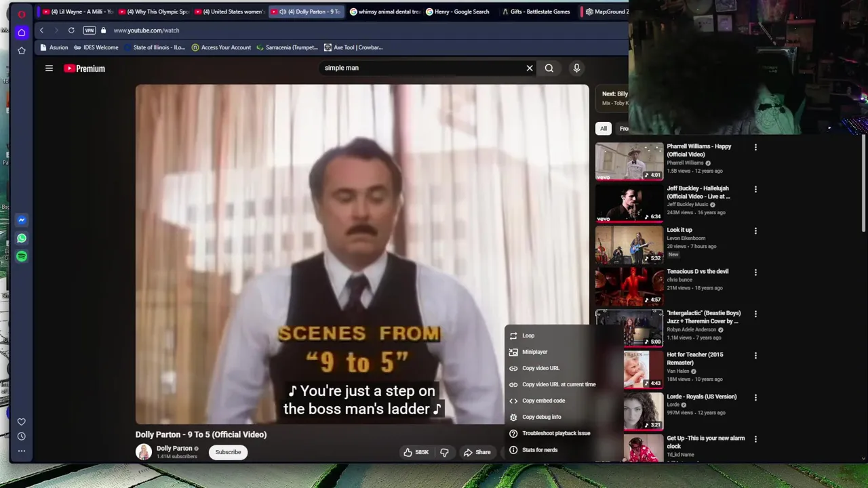The width and height of the screenshot is (868, 488).
Task: Switch to United States women's tab
Action: [229, 12]
